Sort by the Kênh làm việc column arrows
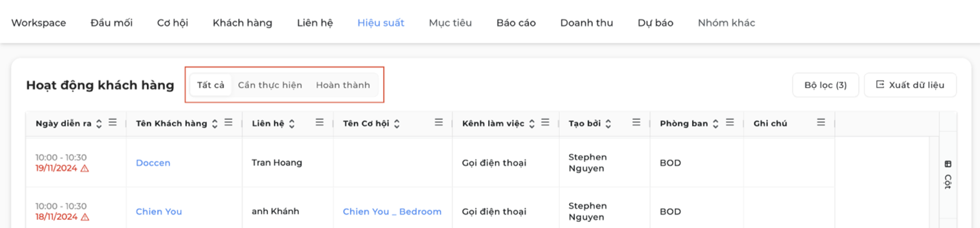 click(x=531, y=124)
